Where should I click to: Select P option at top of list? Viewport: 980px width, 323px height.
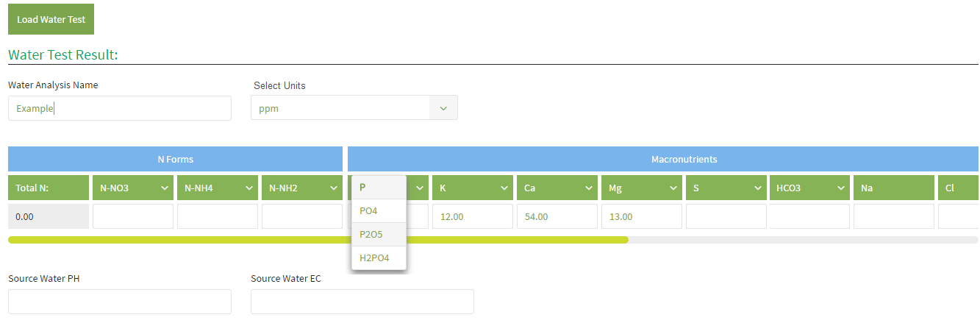379,188
